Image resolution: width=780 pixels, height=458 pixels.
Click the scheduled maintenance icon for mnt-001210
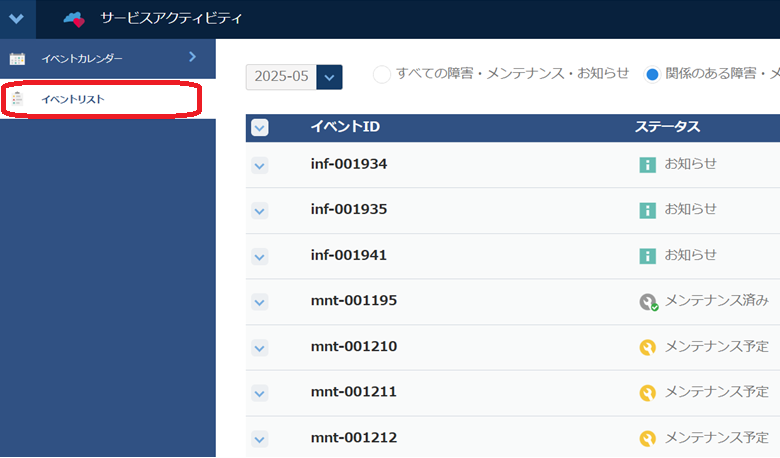point(647,347)
